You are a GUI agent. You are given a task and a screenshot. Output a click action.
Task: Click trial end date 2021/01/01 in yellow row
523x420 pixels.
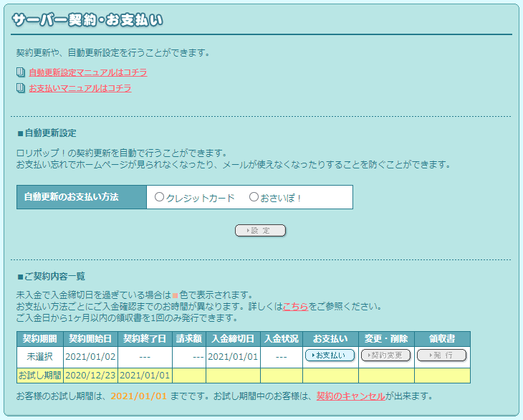(145, 376)
